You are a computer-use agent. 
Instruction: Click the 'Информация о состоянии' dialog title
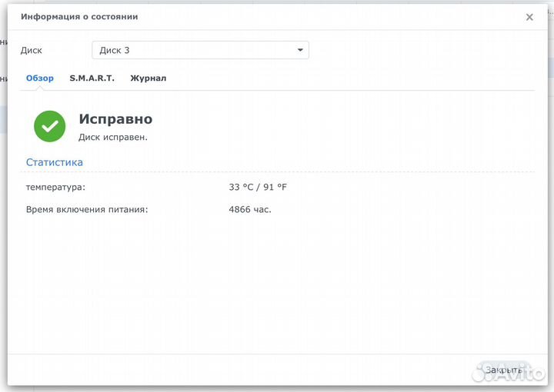tap(79, 16)
